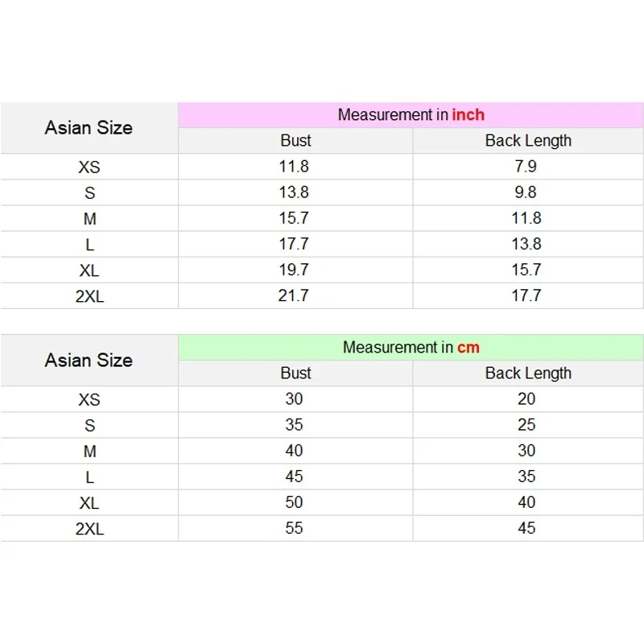
Task: Click the 7.9 back length cell
Action: 526,167
